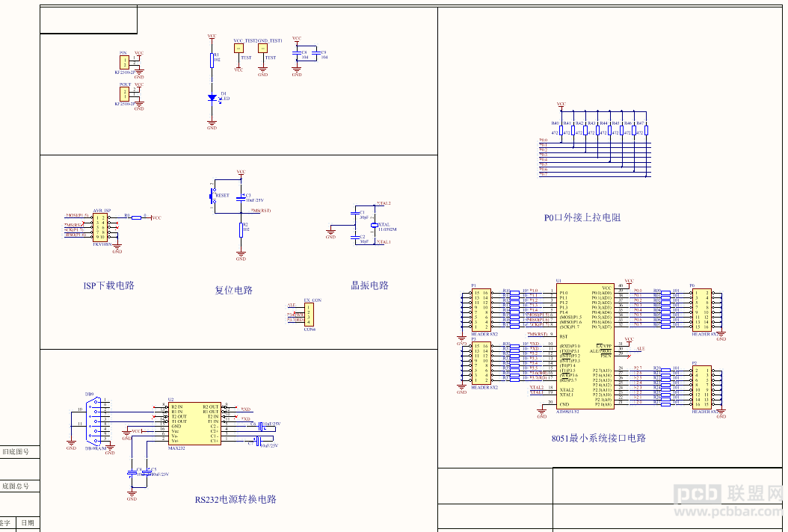Screen dimensions: 788x532
Task: Click pull-up resistor R47 in the P0 array
Action: coord(646,131)
